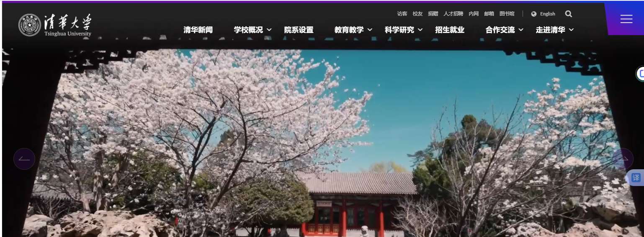Expand the 合作交流 dropdown chevron
The height and width of the screenshot is (237, 644).
pyautogui.click(x=521, y=30)
